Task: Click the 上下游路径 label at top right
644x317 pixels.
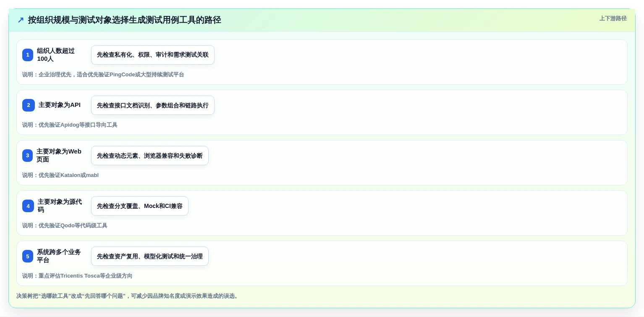Action: (613, 18)
